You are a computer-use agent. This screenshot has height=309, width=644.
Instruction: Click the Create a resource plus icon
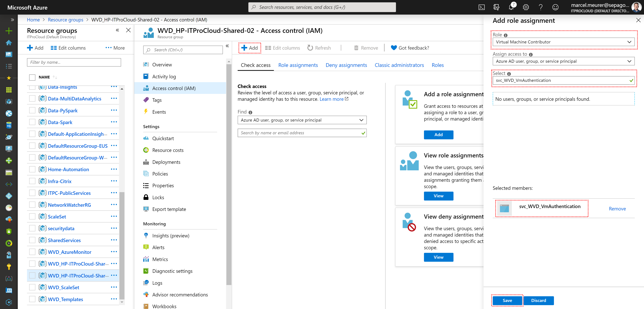pyautogui.click(x=9, y=31)
